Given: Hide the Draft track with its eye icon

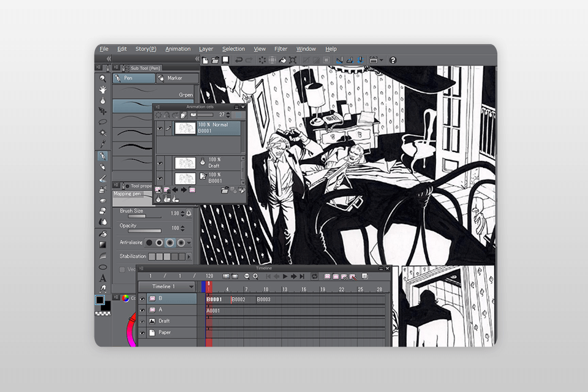Looking at the screenshot, I should 142,321.
